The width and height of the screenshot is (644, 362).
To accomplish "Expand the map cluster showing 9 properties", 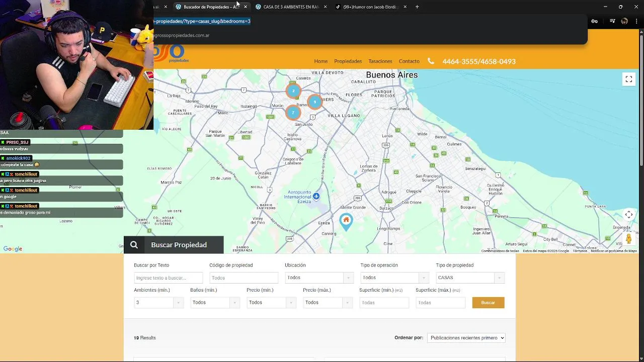I will pos(314,102).
